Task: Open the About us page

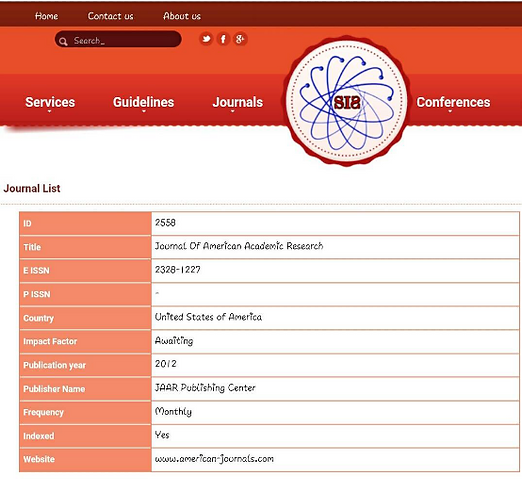Action: (x=182, y=16)
